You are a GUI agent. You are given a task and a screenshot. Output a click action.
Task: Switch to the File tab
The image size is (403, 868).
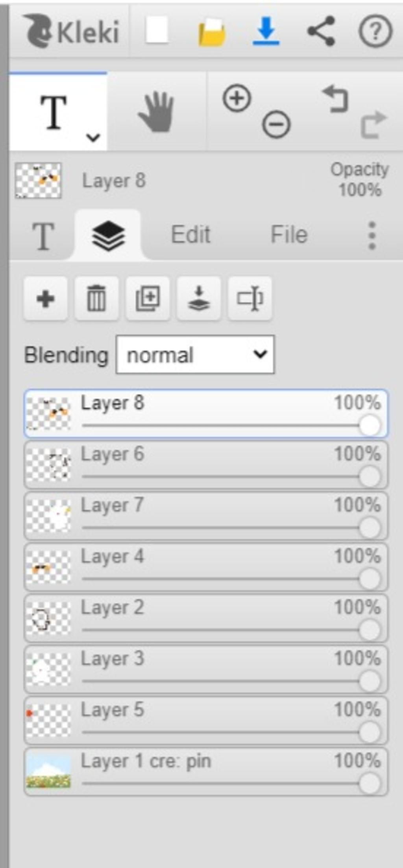coord(289,235)
